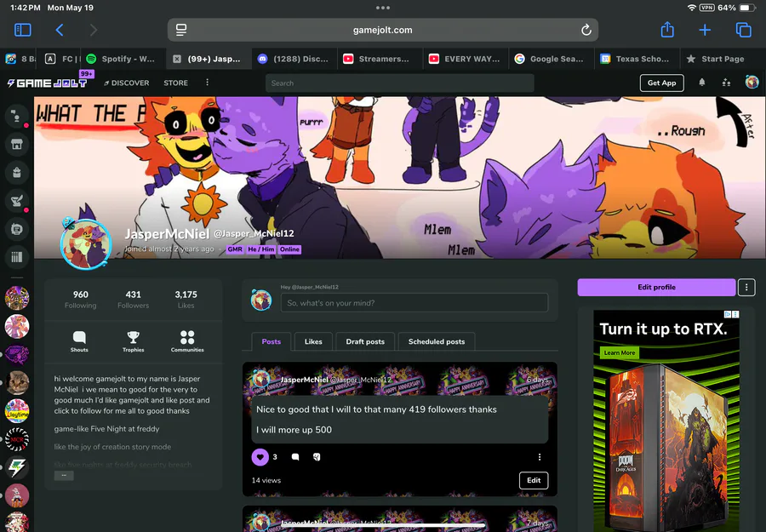The height and width of the screenshot is (532, 766).
Task: Switch to the Scheduled posts tab
Action: coord(437,341)
